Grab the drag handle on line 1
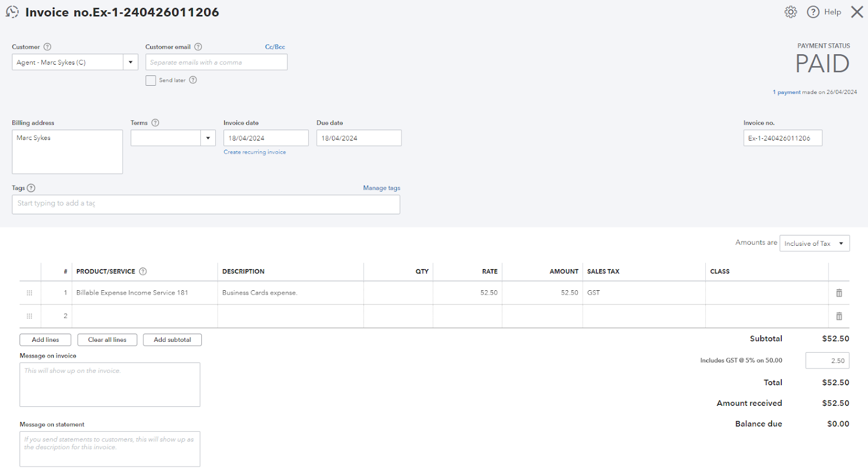 pos(29,293)
